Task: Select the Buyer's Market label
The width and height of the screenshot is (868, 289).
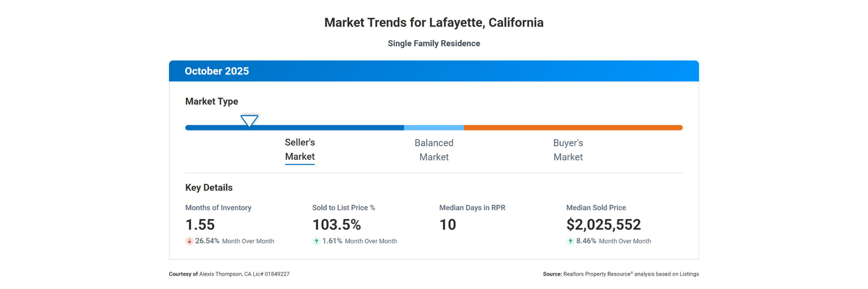Action: (568, 150)
